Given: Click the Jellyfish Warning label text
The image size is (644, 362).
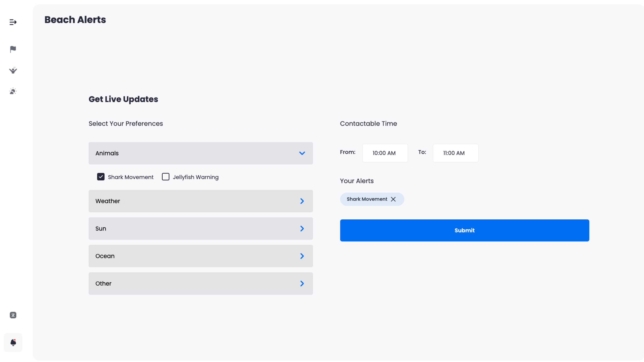Looking at the screenshot, I should pos(195,177).
